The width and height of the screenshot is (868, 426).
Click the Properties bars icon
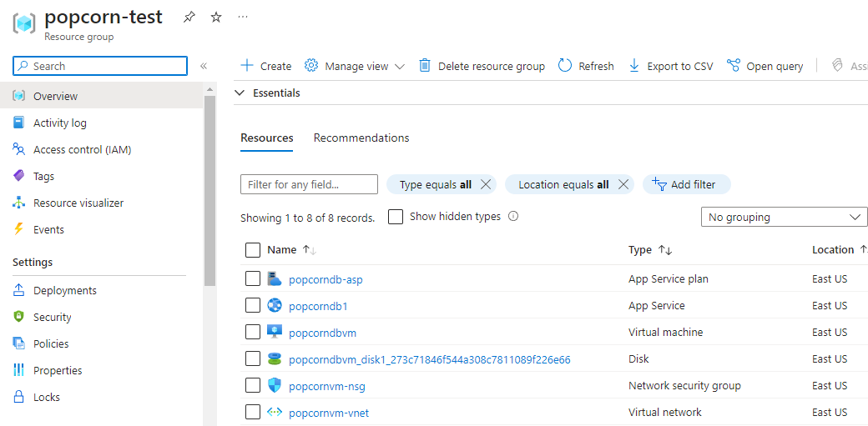pos(19,370)
